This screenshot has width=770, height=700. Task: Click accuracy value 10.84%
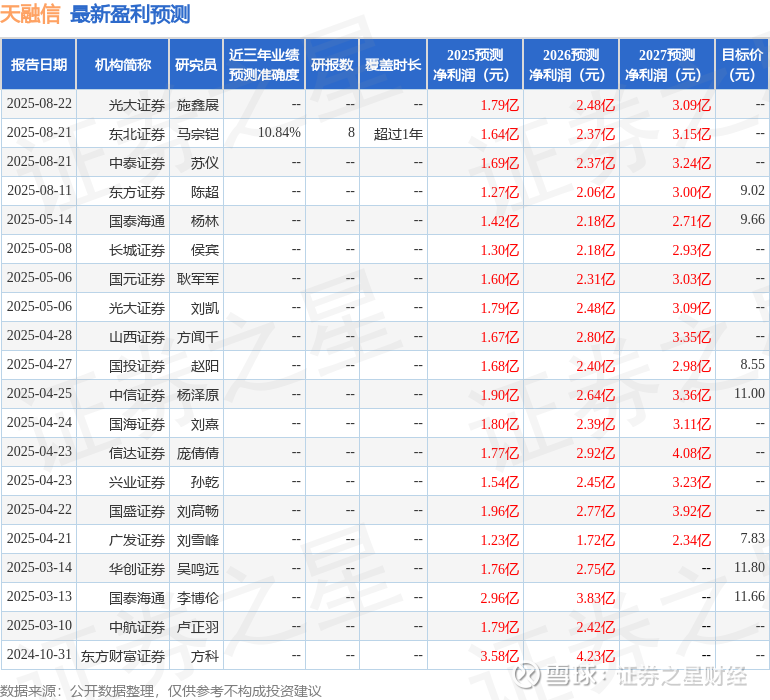279,133
